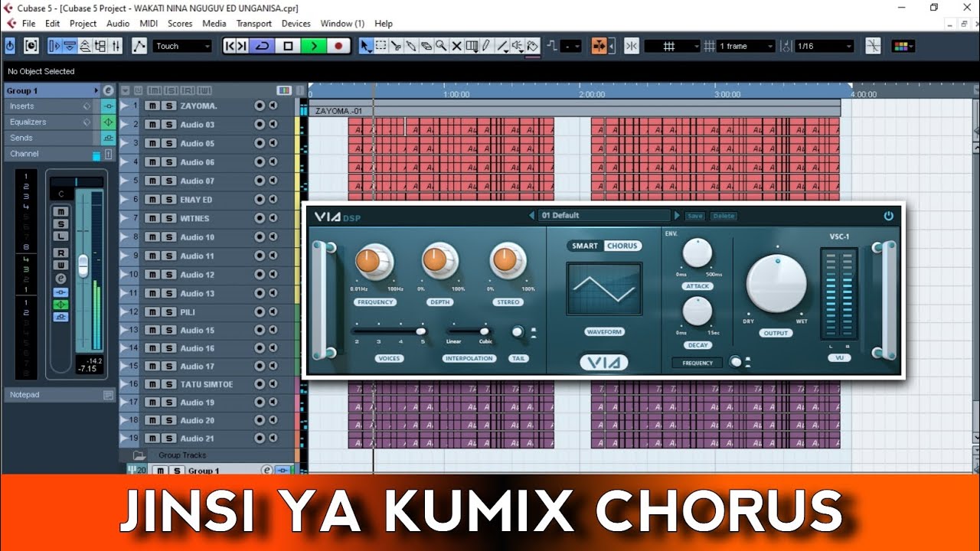Open the Devices menu
Viewport: 980px width, 551px height.
[x=296, y=24]
